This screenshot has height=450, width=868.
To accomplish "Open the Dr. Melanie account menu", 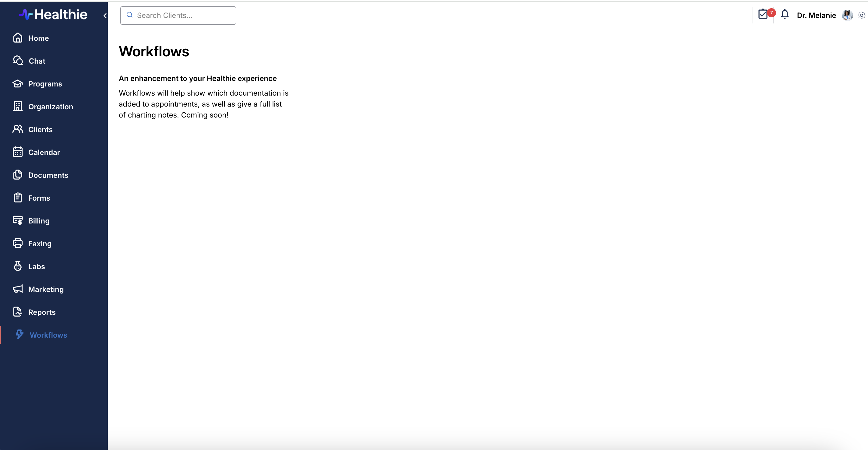I will click(x=816, y=16).
